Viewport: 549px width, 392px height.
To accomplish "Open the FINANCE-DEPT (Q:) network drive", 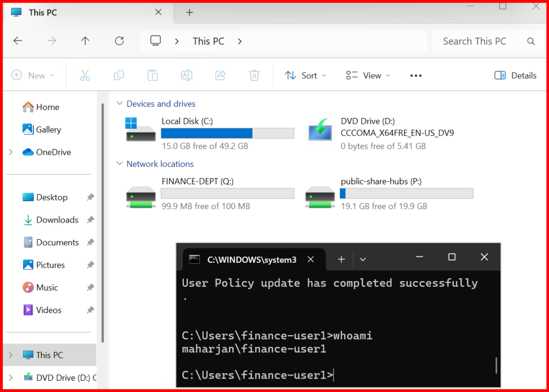I will (209, 194).
